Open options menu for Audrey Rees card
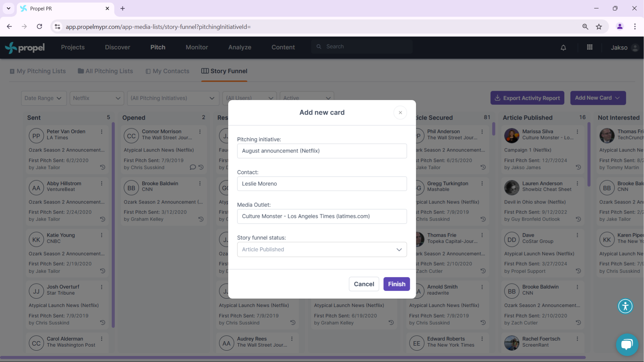 pyautogui.click(x=292, y=339)
